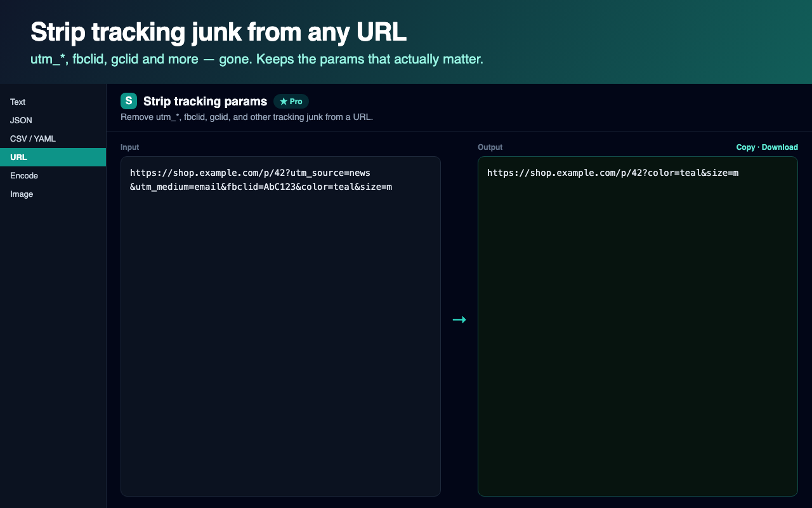Click the 'Strip tracking params' title
The image size is (812, 508).
(205, 101)
